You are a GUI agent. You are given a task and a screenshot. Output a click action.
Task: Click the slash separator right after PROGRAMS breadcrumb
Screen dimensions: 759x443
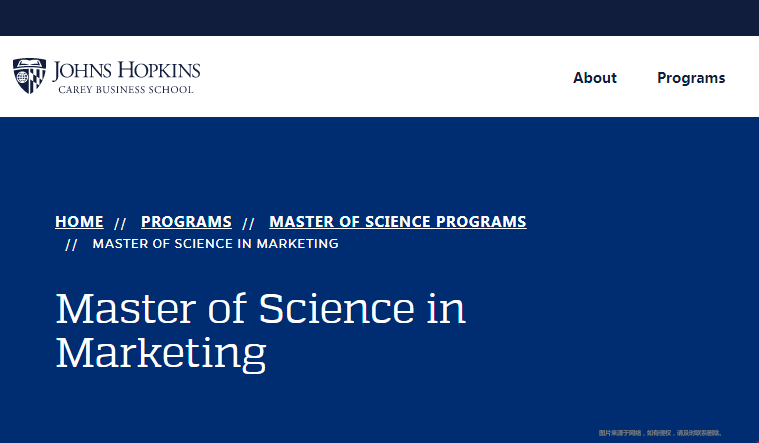pyautogui.click(x=248, y=223)
